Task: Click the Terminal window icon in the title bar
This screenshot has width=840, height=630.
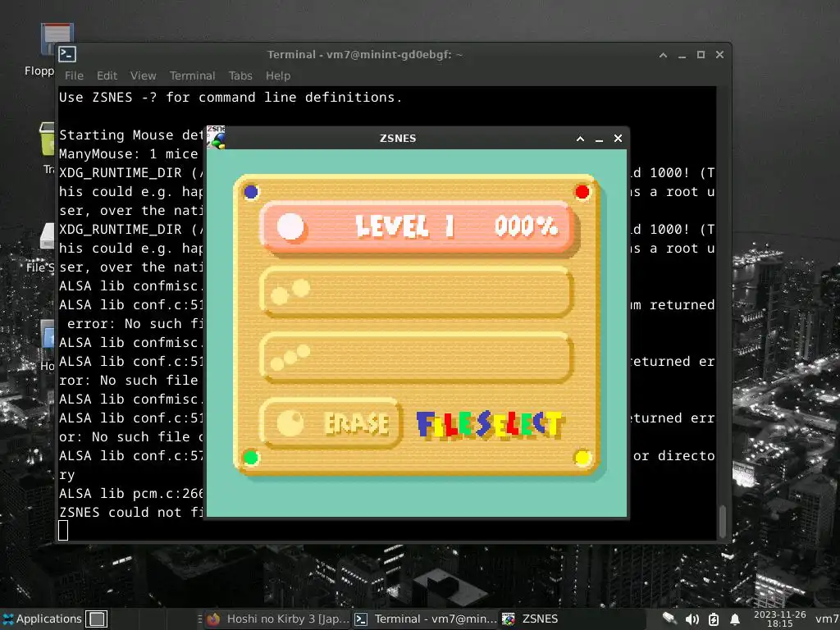Action: (67, 54)
